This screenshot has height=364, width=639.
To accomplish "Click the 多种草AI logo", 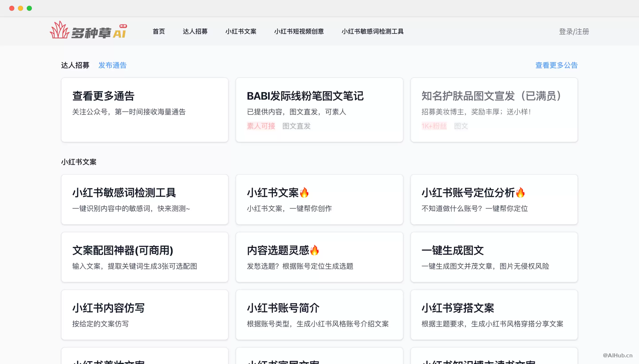I will click(x=89, y=30).
